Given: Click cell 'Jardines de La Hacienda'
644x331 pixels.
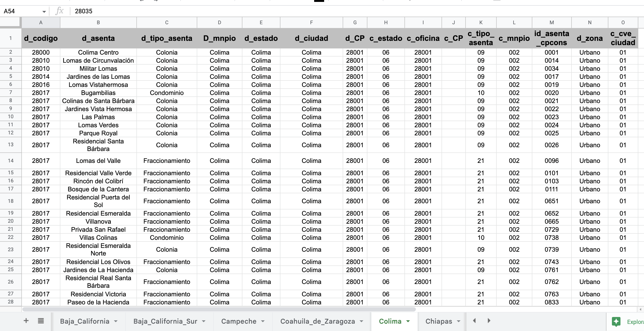Looking at the screenshot, I should [98, 270].
